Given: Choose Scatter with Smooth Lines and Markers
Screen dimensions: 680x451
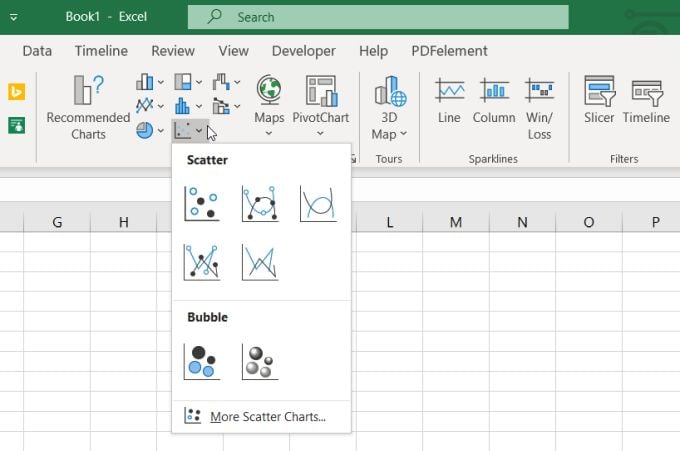Looking at the screenshot, I should (260, 203).
